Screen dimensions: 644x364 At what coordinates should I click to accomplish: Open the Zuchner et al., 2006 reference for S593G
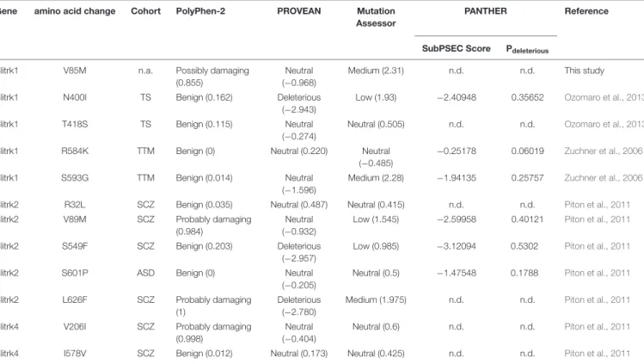[603, 178]
